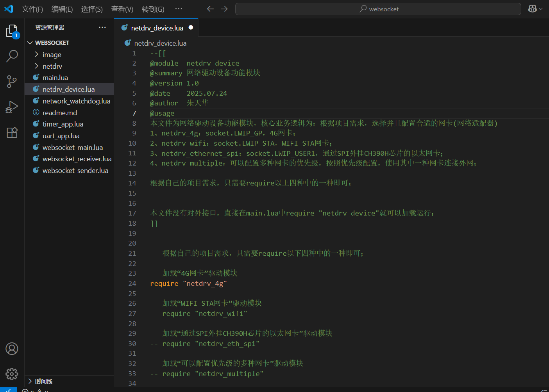The image size is (549, 392).
Task: Select the netdrv_device.lua editor tab
Action: 156,28
